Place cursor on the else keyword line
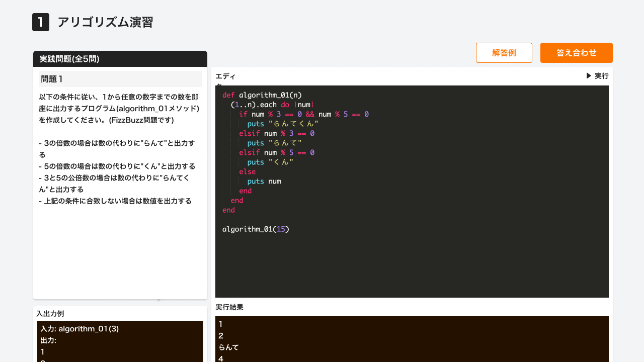The height and width of the screenshot is (362, 644). tap(248, 171)
